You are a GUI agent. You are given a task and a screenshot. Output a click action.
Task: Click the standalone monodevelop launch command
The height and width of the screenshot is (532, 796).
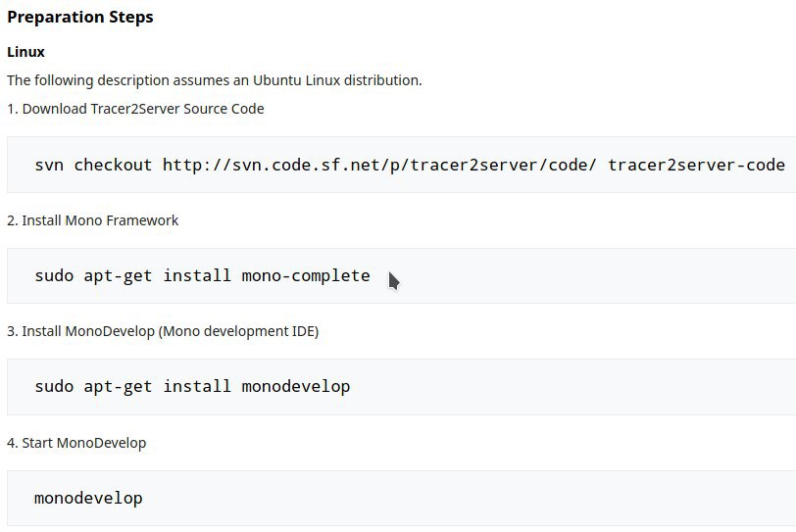click(88, 498)
